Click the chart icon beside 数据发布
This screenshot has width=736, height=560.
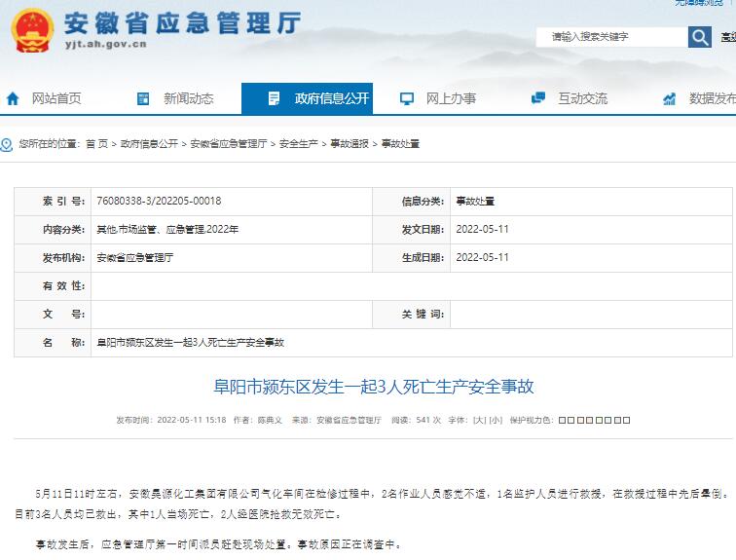[669, 98]
